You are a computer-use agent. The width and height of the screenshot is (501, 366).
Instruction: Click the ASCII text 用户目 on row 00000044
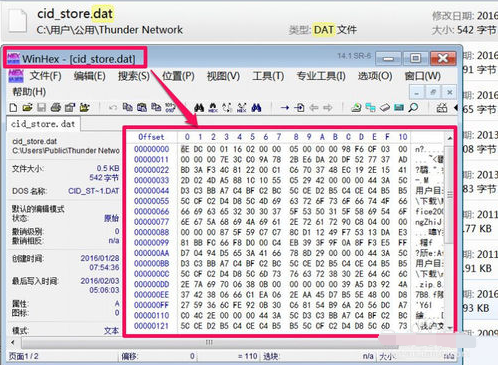[x=429, y=191]
